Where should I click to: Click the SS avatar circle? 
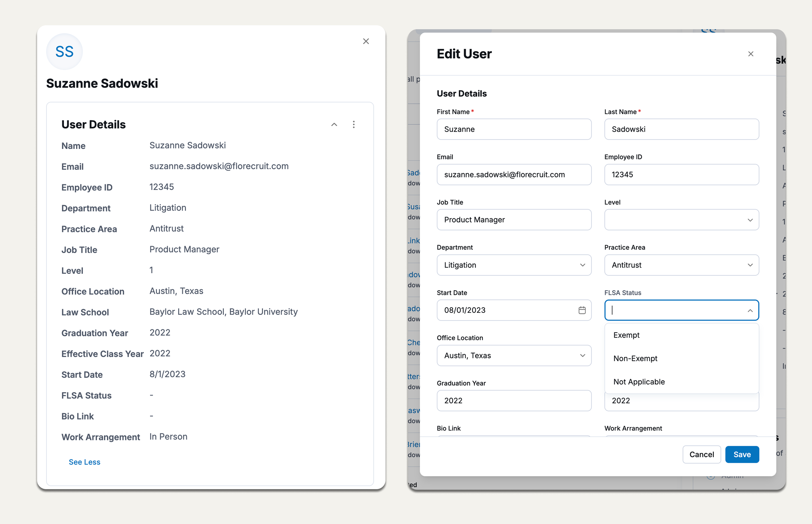[65, 52]
